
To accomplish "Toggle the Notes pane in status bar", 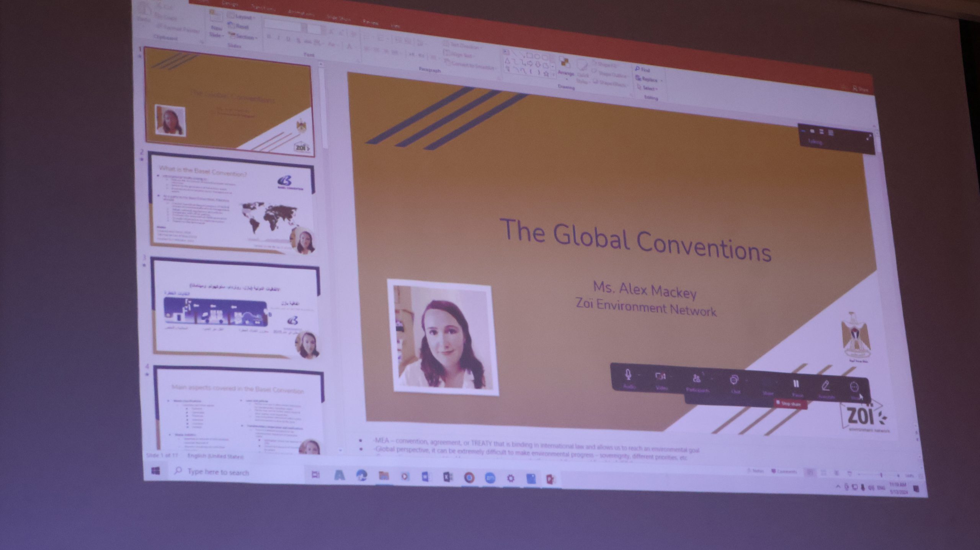I will coord(755,471).
